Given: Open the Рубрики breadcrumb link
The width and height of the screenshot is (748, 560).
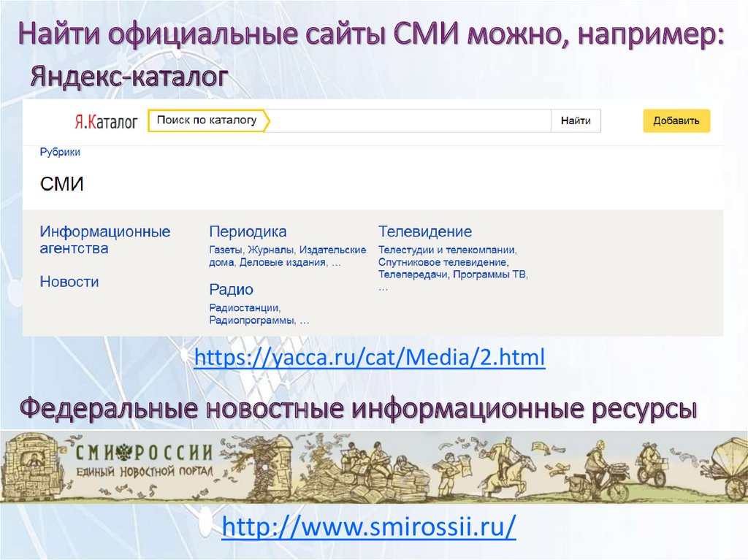Looking at the screenshot, I should tap(60, 153).
